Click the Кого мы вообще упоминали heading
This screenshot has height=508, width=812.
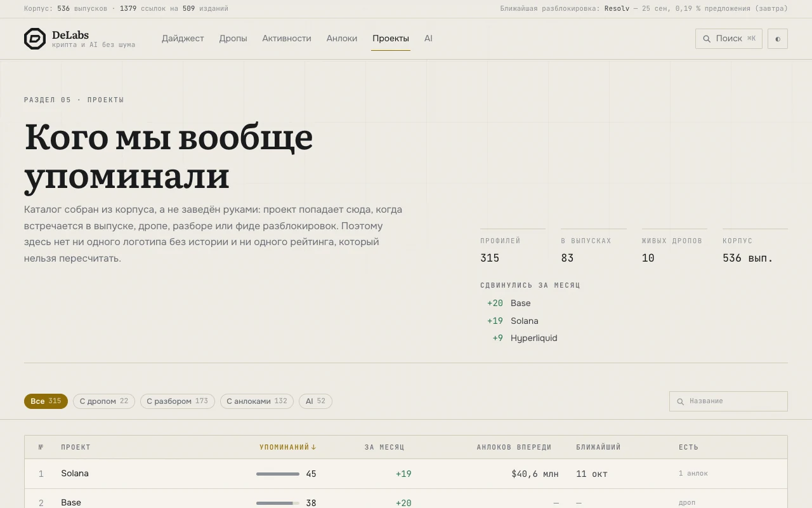pyautogui.click(x=169, y=156)
